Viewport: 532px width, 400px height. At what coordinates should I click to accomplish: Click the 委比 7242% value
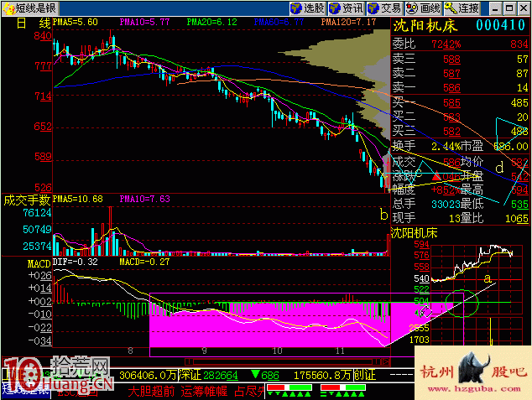[446, 44]
